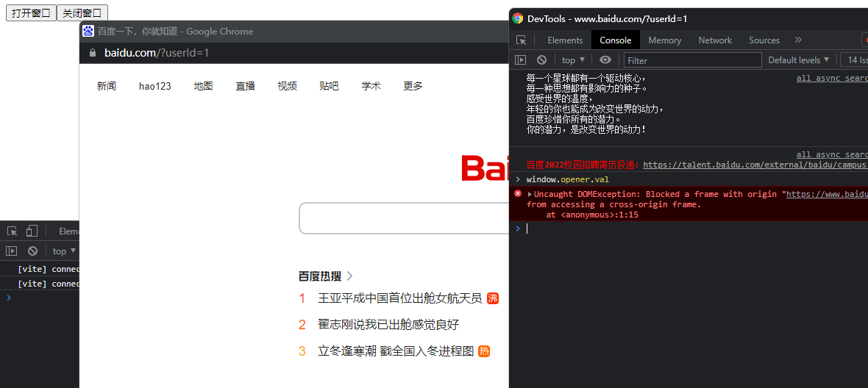Image resolution: width=868 pixels, height=388 pixels.
Task: Expand the Uncaught DOMException error triangle
Action: [x=530, y=194]
